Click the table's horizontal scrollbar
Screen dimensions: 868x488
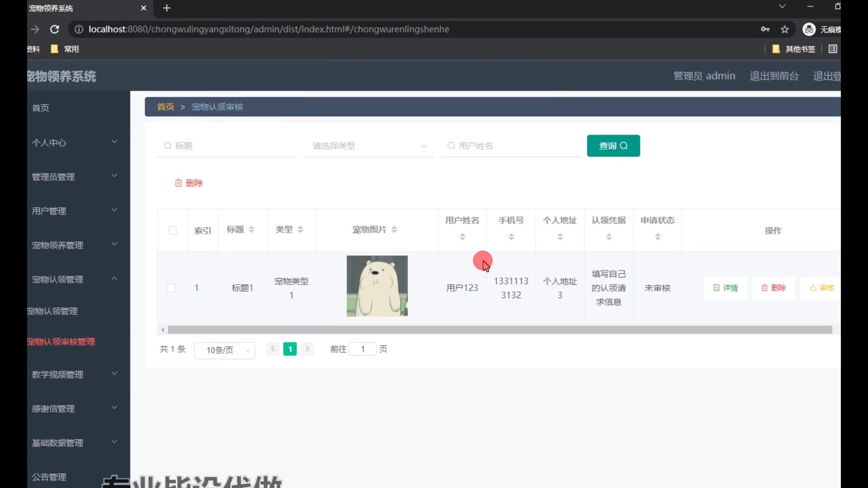pos(497,330)
